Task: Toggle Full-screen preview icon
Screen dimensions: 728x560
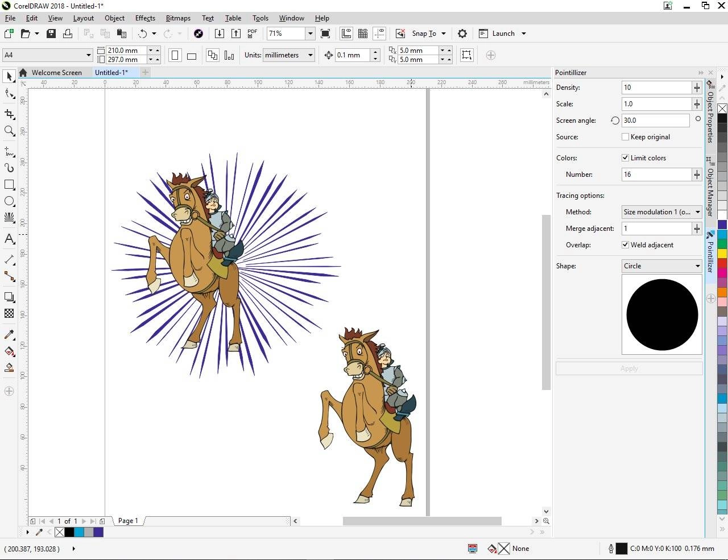Action: (325, 34)
